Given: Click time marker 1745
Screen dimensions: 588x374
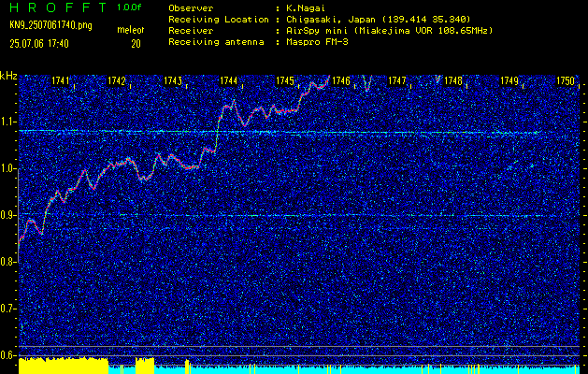Looking at the screenshot, I should coord(285,80).
